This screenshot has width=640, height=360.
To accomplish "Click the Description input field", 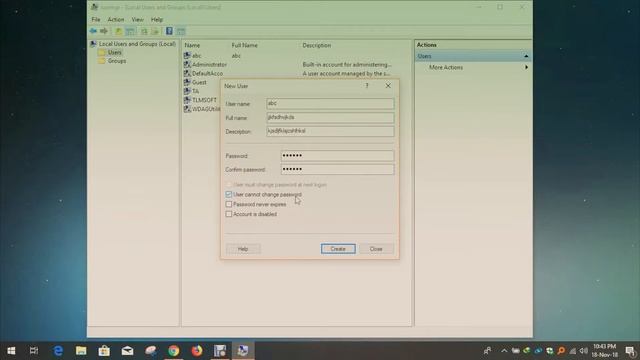I will (x=330, y=131).
